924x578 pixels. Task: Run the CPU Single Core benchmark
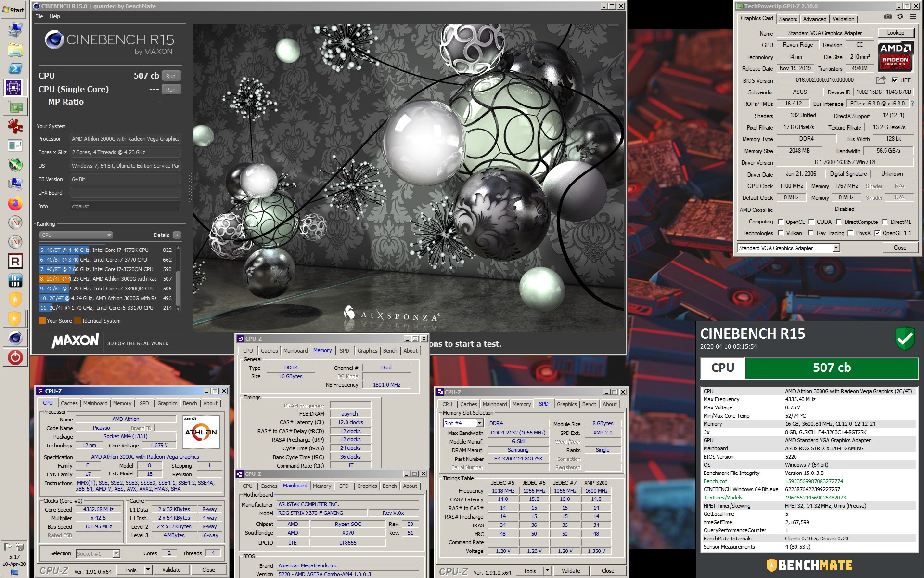(x=171, y=90)
